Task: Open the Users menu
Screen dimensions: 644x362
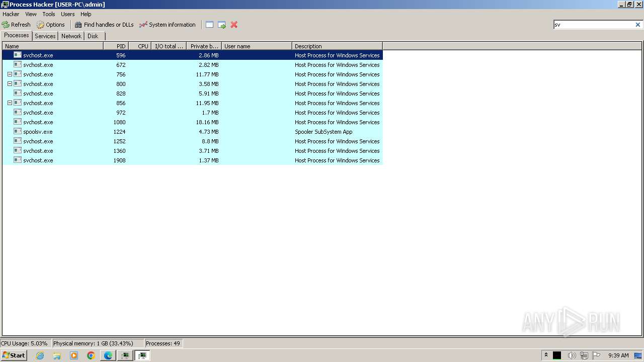Action: (x=68, y=14)
